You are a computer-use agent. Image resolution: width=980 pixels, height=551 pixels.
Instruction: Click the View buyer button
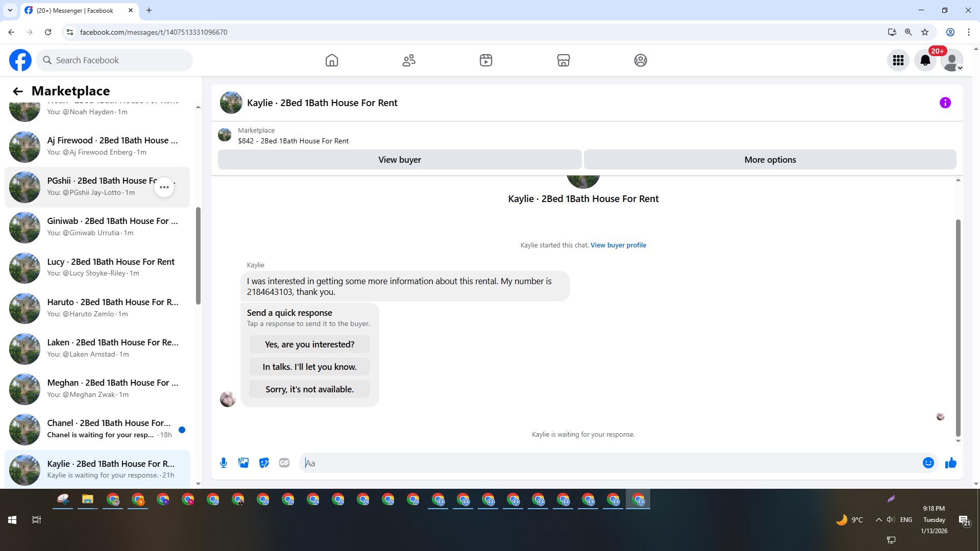(x=399, y=160)
